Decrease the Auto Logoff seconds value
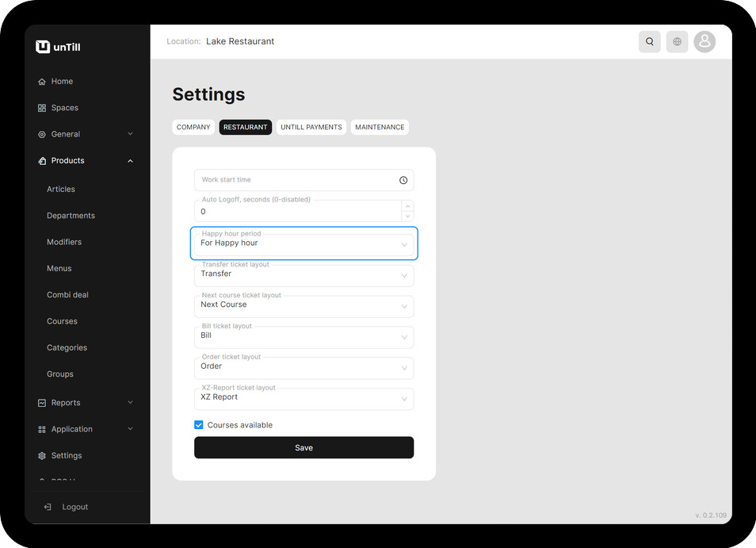Viewport: 756px width, 548px height. click(407, 216)
